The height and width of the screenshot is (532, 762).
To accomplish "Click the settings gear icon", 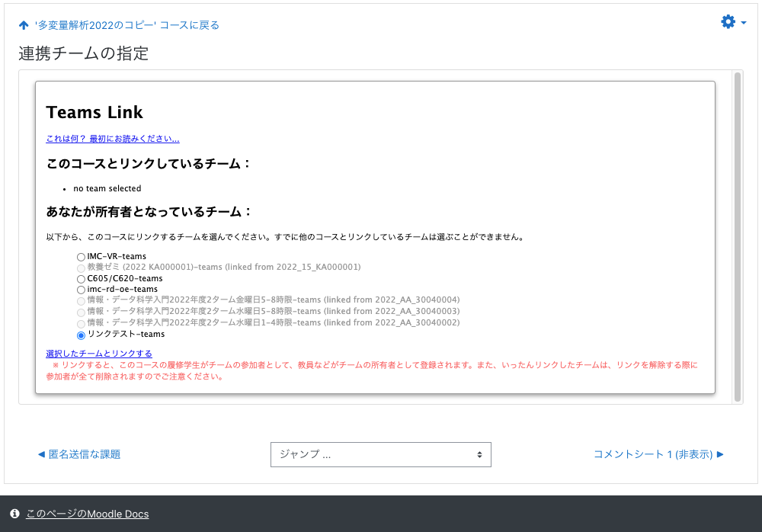I will point(728,22).
